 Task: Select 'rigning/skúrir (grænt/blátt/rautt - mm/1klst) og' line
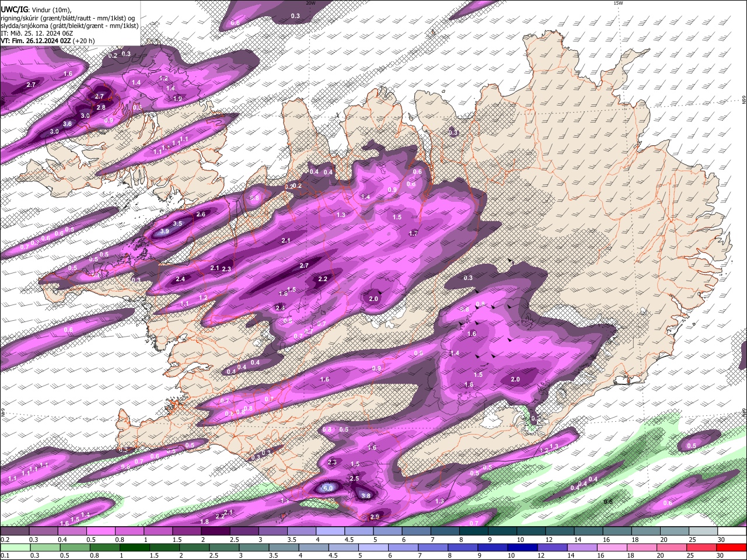click(x=68, y=18)
